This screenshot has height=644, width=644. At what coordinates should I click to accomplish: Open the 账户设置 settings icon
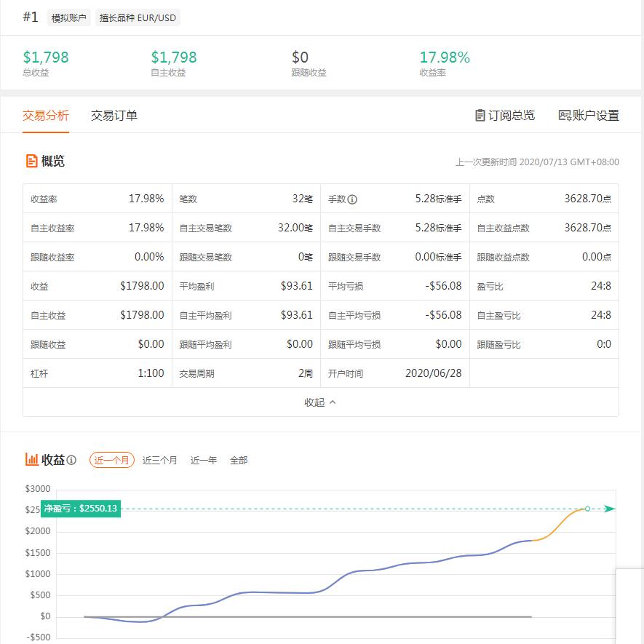click(565, 116)
